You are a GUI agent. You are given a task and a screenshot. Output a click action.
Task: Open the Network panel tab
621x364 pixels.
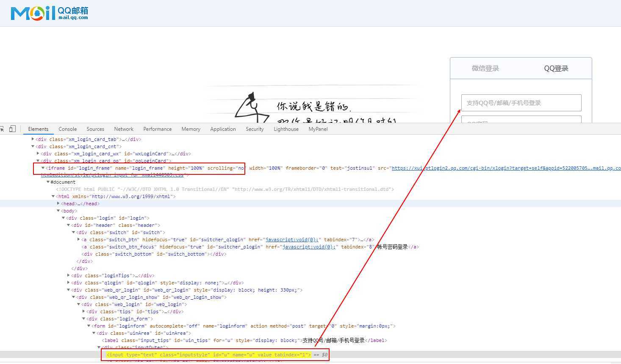coord(124,129)
